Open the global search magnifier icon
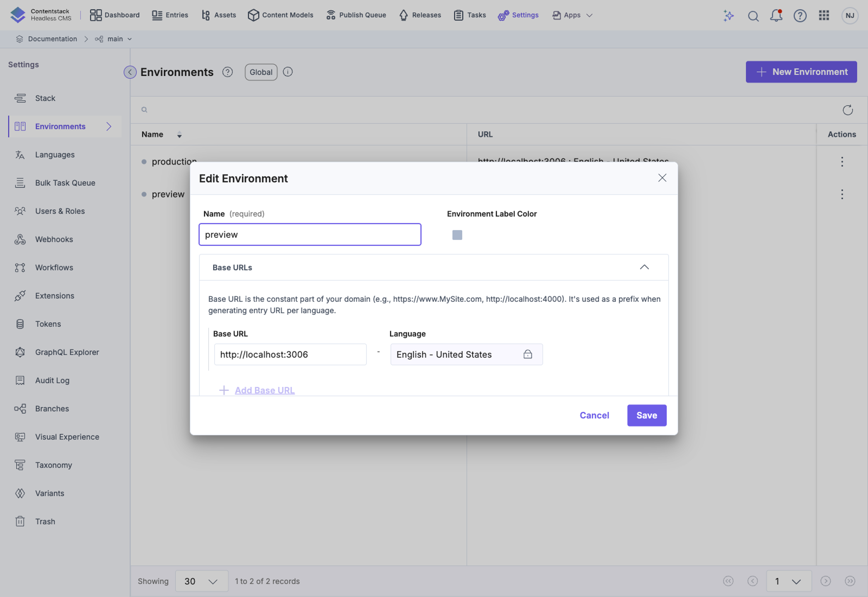The image size is (868, 597). (x=753, y=16)
